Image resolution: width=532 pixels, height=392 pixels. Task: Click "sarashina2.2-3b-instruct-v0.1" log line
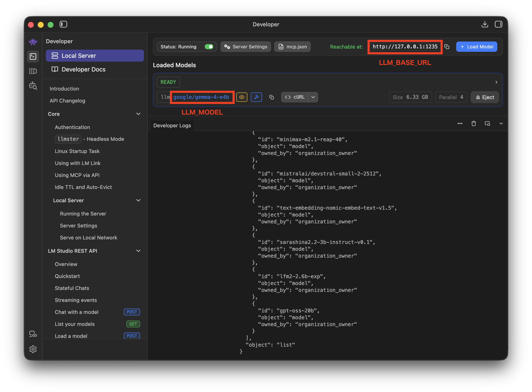[317, 242]
